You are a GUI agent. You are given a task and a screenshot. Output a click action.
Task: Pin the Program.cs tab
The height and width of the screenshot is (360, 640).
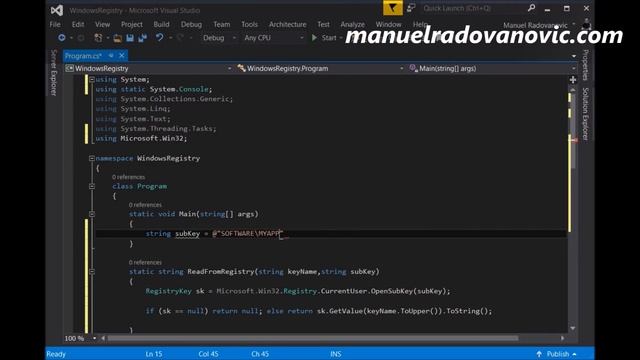111,56
